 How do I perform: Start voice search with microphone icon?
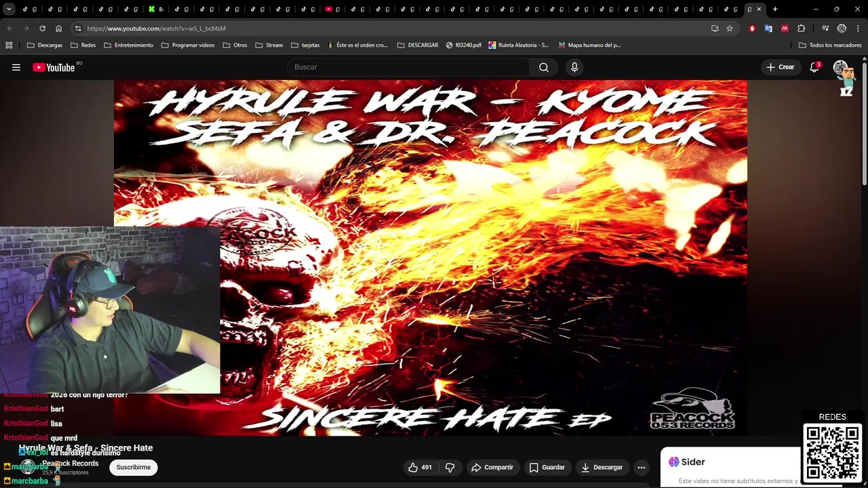click(574, 67)
